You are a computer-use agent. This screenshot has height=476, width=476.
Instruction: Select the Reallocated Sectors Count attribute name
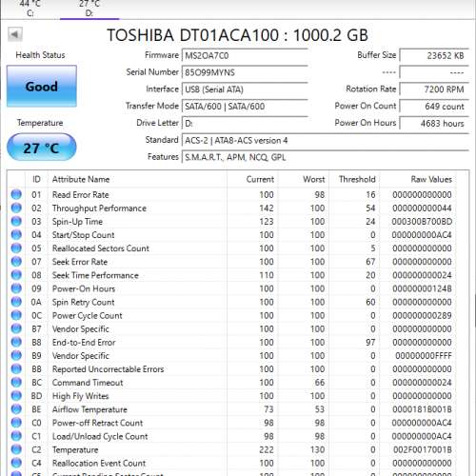click(x=101, y=248)
